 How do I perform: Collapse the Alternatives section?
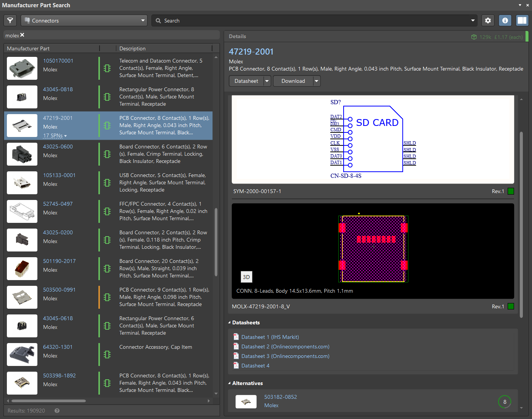pos(230,383)
